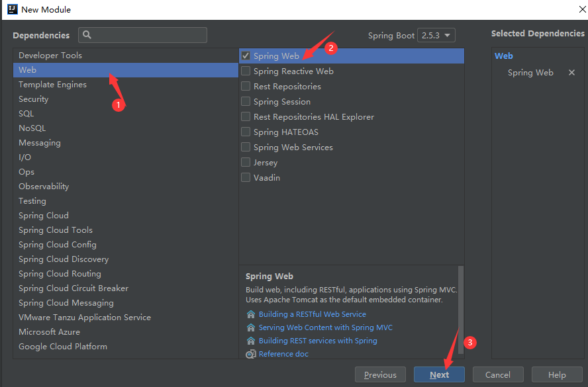Open Building a RESTful Web Service guide

coord(313,314)
